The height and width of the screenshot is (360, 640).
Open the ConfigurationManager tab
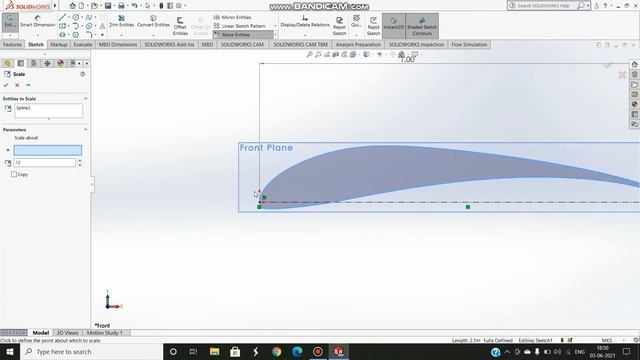[x=34, y=63]
